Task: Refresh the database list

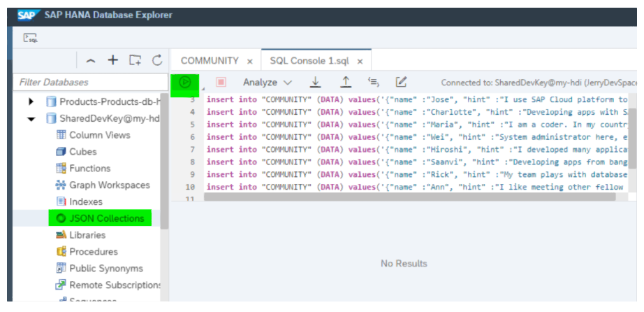Action: pos(157,60)
